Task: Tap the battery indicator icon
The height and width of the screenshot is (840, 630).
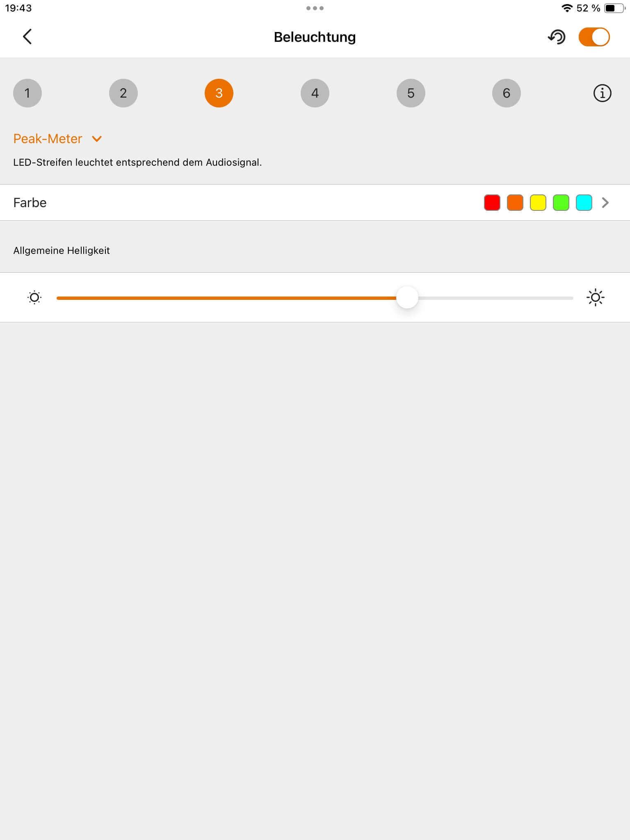Action: click(614, 8)
